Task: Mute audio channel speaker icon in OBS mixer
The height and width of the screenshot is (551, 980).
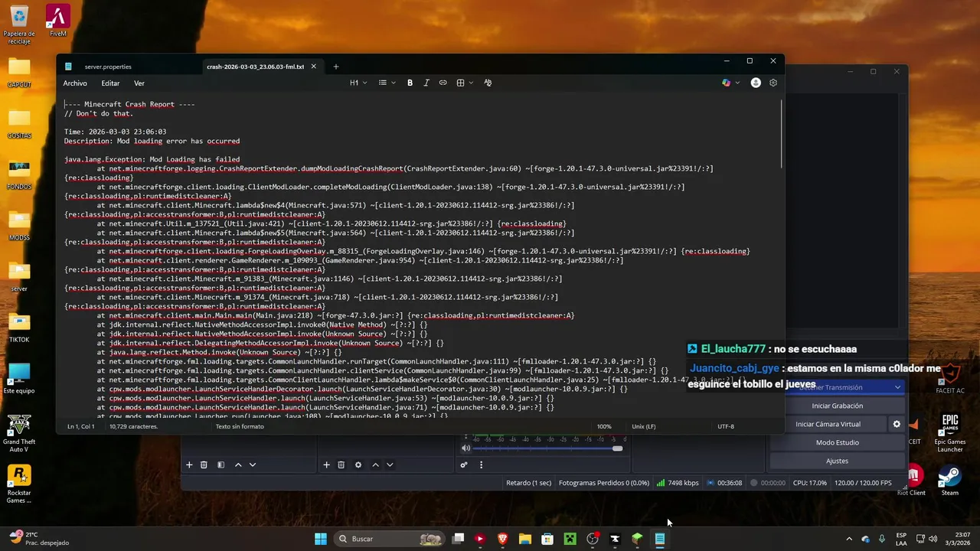Action: pyautogui.click(x=465, y=448)
